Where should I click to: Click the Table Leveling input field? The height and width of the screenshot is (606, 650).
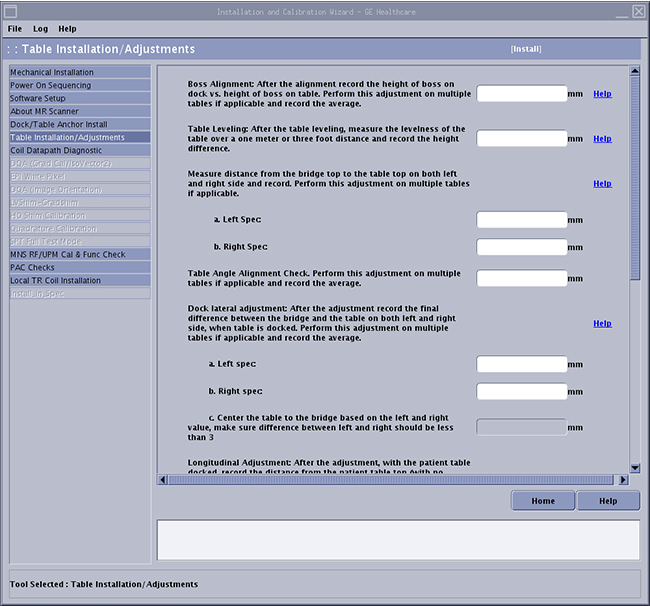(521, 139)
